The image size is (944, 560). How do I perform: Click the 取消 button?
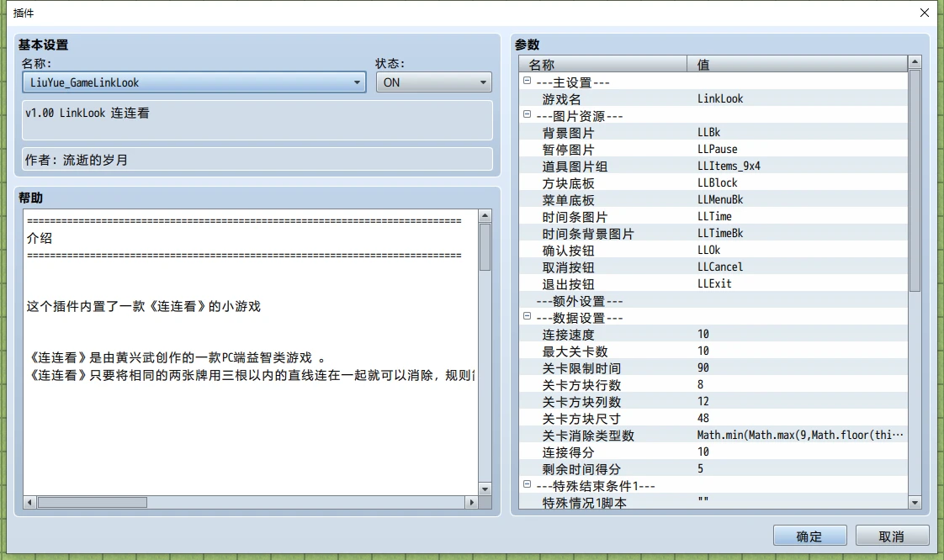coord(892,536)
